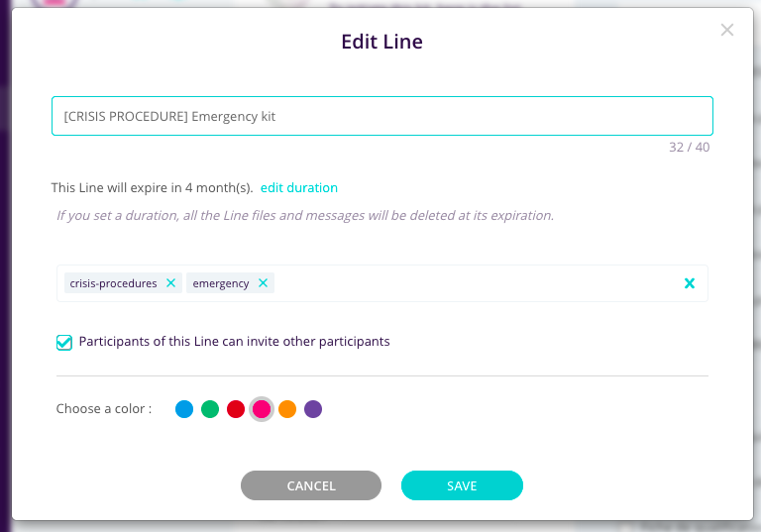Open the edit duration link
Image resolution: width=761 pixels, height=532 pixels.
[299, 187]
